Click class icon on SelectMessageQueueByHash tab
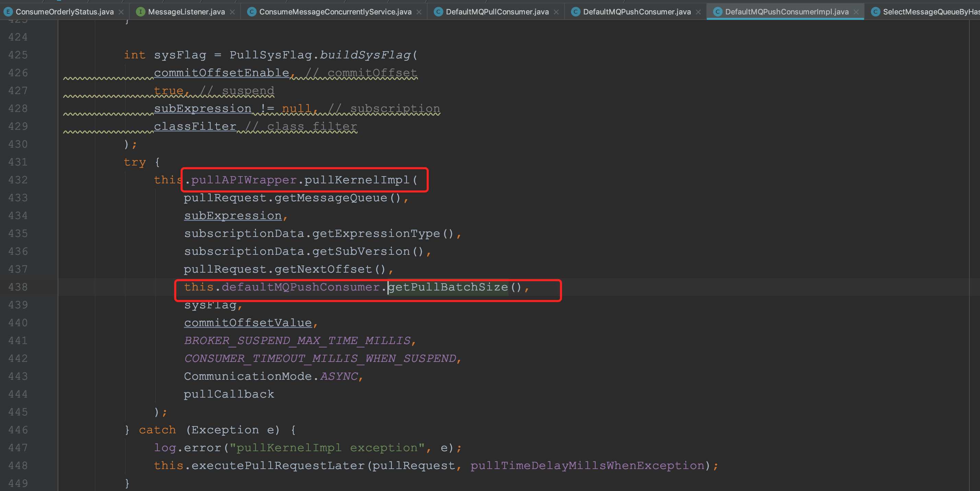 [875, 12]
